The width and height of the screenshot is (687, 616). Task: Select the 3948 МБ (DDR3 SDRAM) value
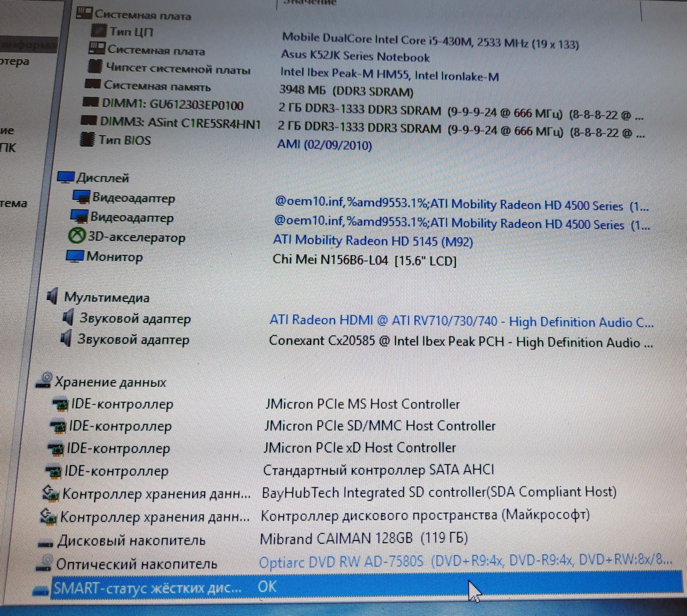[x=346, y=90]
